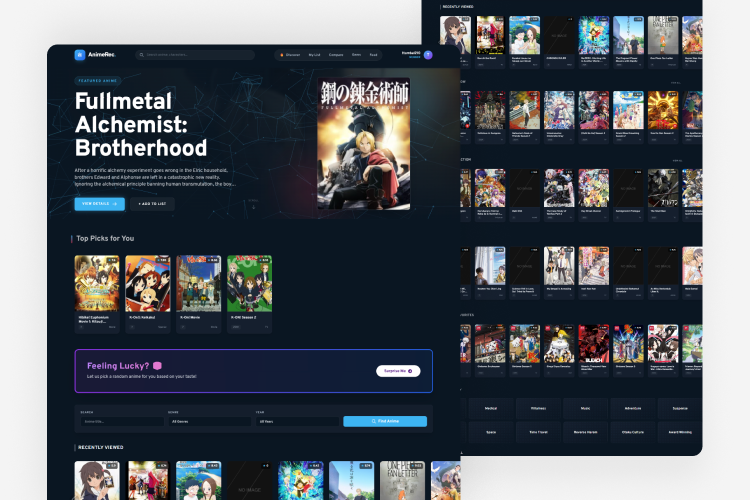This screenshot has width=750, height=500.
Task: Open the My List nav item
Action: pos(314,55)
